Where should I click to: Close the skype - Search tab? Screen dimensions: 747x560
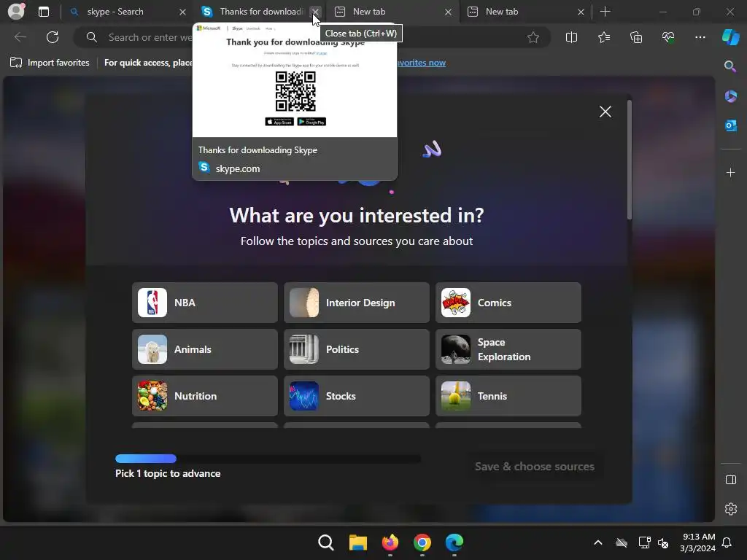pyautogui.click(x=182, y=12)
